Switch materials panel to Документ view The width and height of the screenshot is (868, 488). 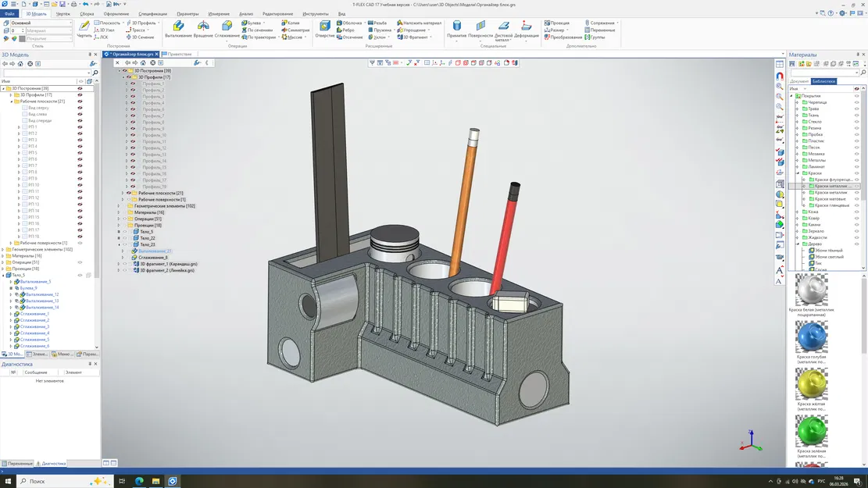click(800, 81)
